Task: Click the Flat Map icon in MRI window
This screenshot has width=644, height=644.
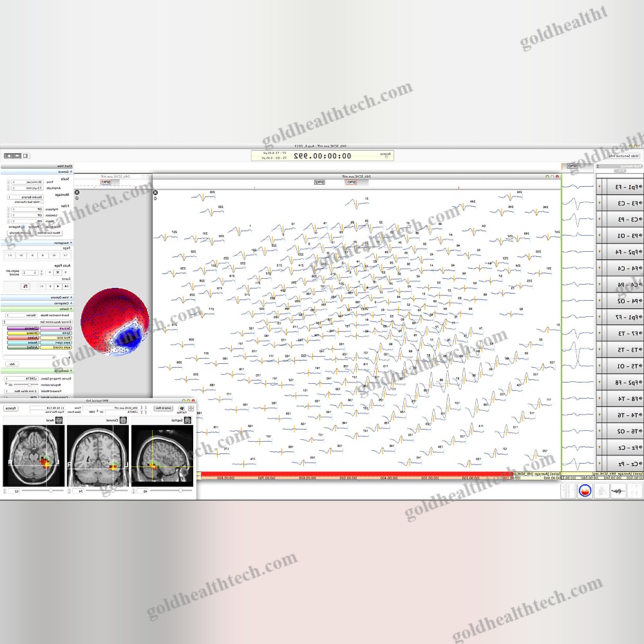Action: click(x=182, y=408)
